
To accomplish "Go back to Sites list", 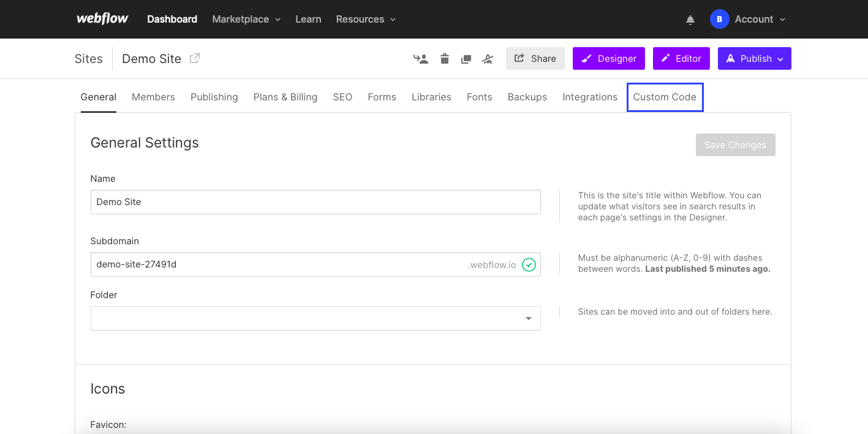I will point(89,59).
